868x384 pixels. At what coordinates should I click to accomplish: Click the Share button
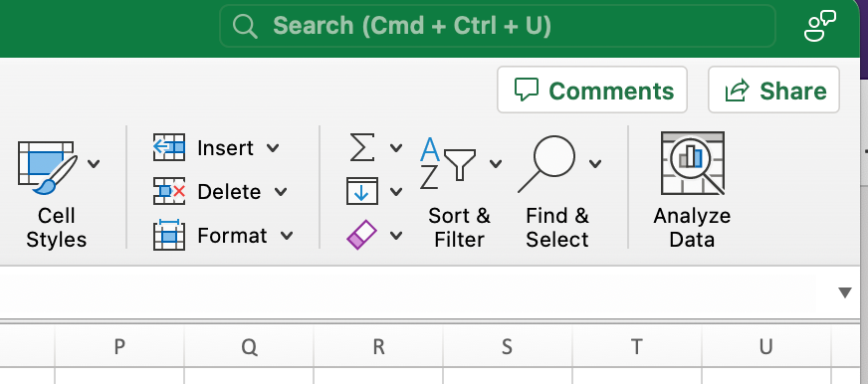tap(773, 91)
